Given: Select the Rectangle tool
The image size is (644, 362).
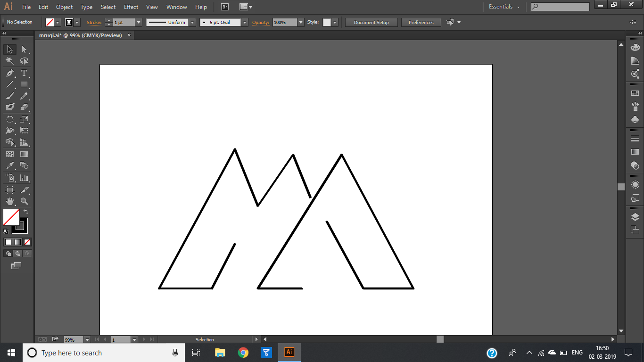Looking at the screenshot, I should 24,85.
